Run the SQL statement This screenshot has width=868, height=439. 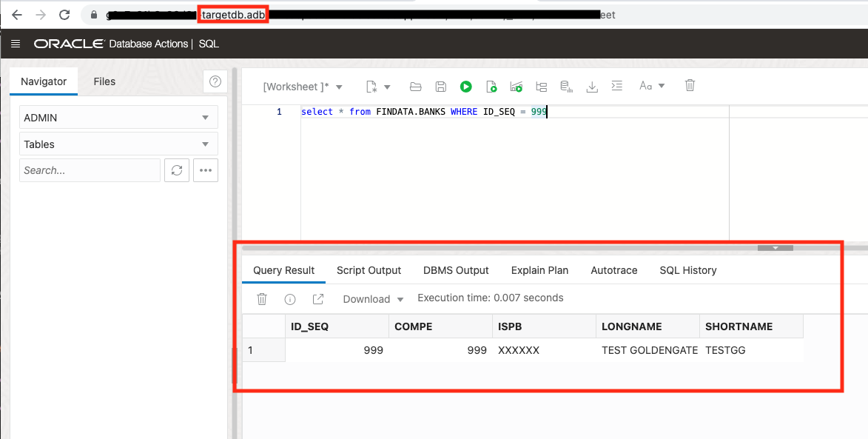click(x=465, y=87)
